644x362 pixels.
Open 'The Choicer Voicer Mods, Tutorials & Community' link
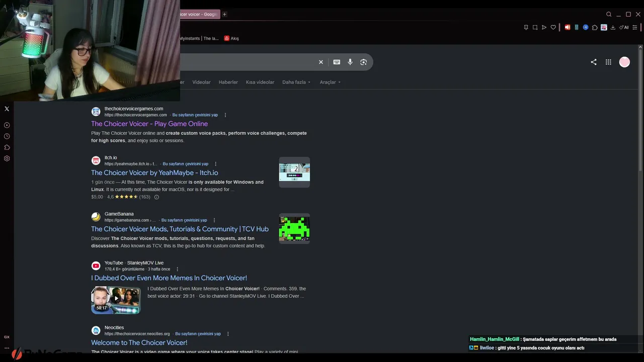click(x=180, y=229)
